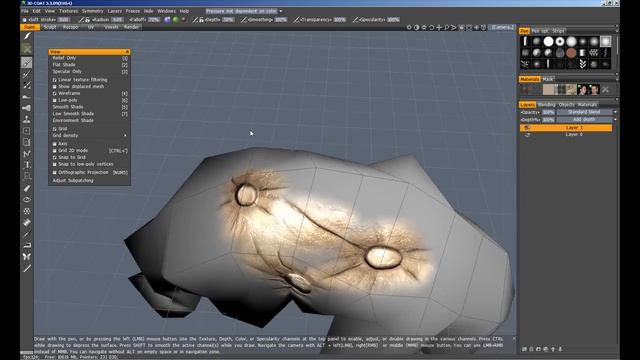
Task: Click the purple sphere color icon
Action: 167,19
